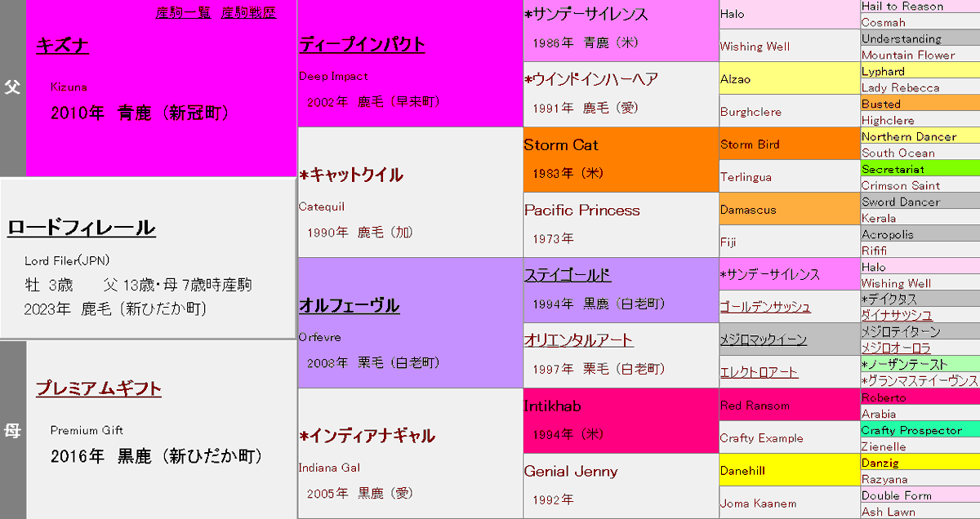
Task: Open the メジロマックイーン link
Action: pos(764,339)
